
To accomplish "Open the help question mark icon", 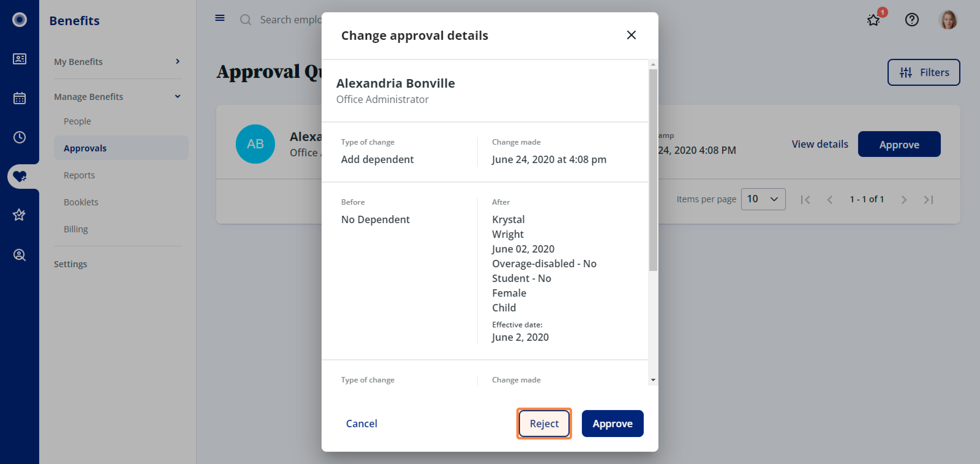I will click(911, 19).
